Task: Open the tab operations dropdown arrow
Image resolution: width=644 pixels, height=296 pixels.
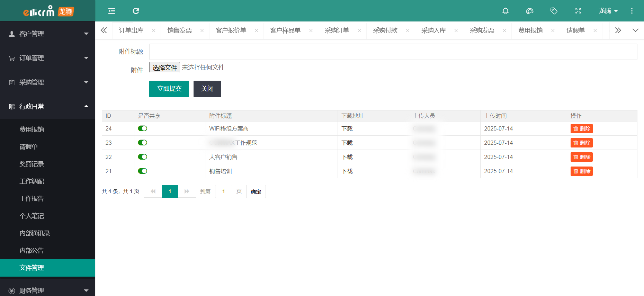Action: (635, 30)
